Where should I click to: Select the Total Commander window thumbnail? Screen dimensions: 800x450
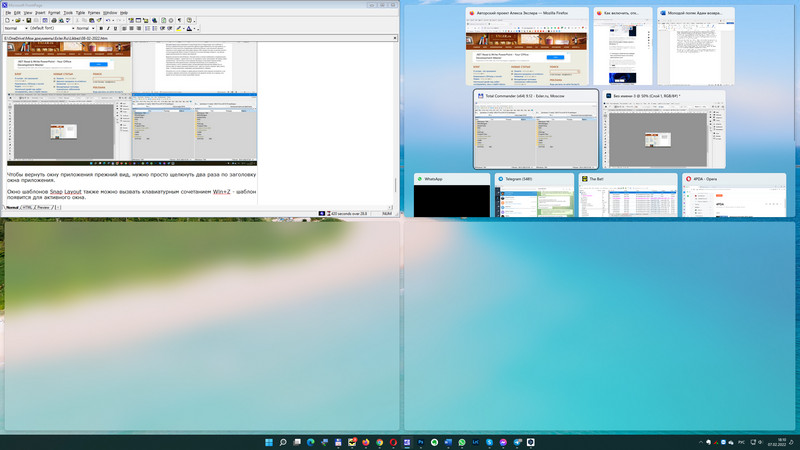[x=535, y=129]
